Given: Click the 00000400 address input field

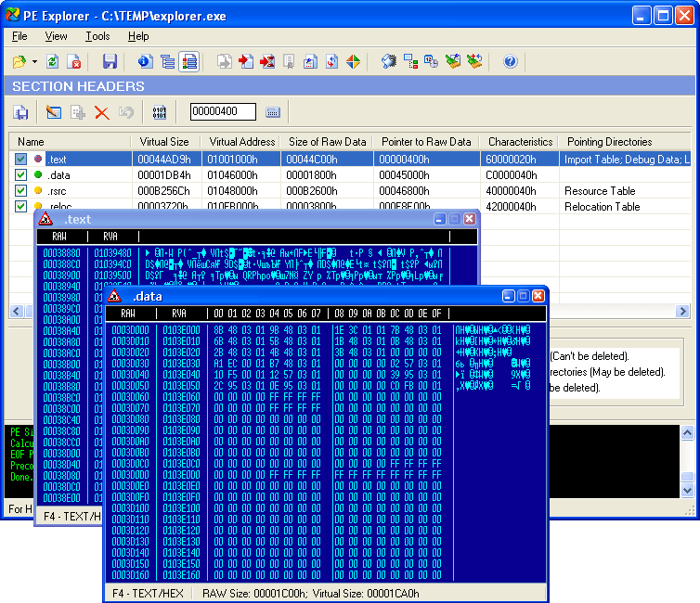Looking at the screenshot, I should pyautogui.click(x=223, y=111).
